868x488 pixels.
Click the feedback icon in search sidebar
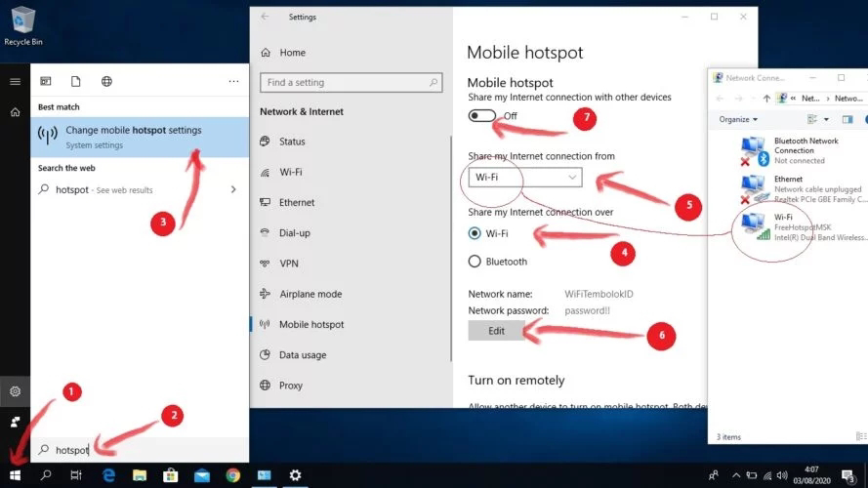click(15, 423)
